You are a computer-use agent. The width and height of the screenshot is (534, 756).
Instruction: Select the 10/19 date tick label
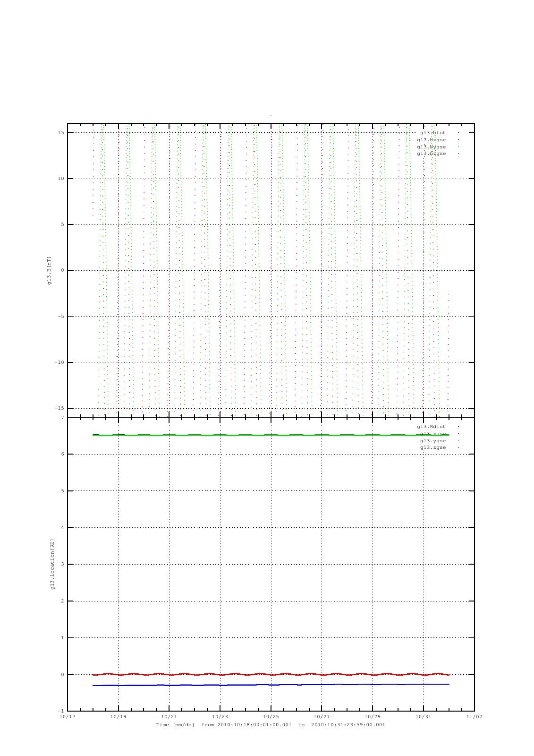point(118,717)
